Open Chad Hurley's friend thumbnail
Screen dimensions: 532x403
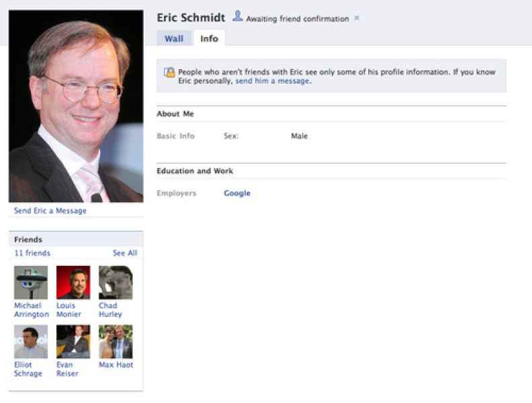[x=116, y=283]
